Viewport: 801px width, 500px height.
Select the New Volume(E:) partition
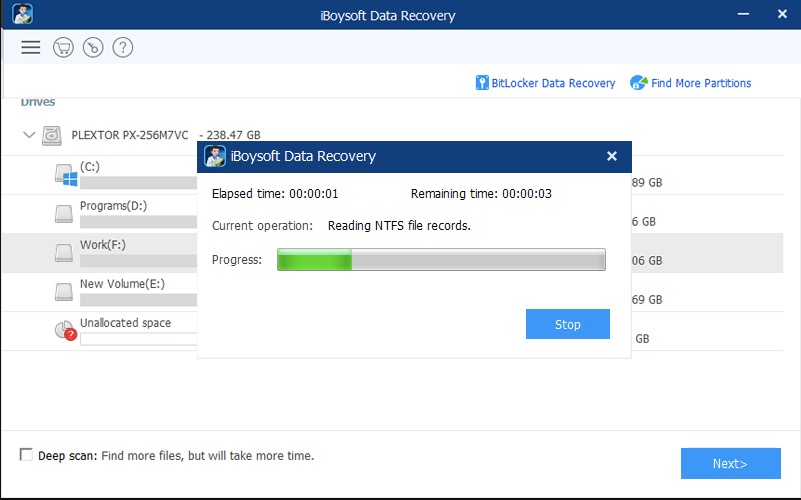pos(122,284)
